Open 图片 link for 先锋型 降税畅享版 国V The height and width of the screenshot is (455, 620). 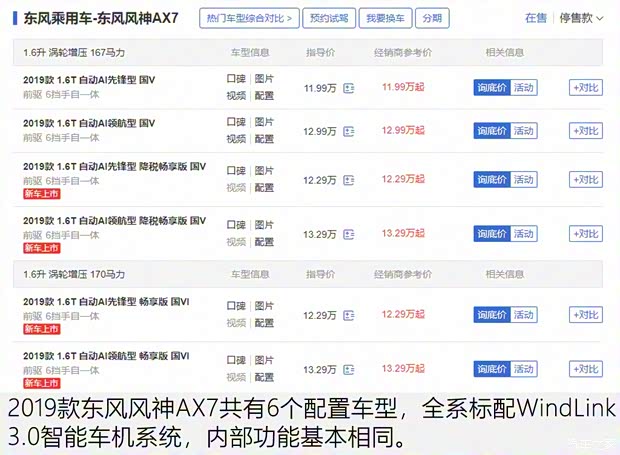point(264,171)
